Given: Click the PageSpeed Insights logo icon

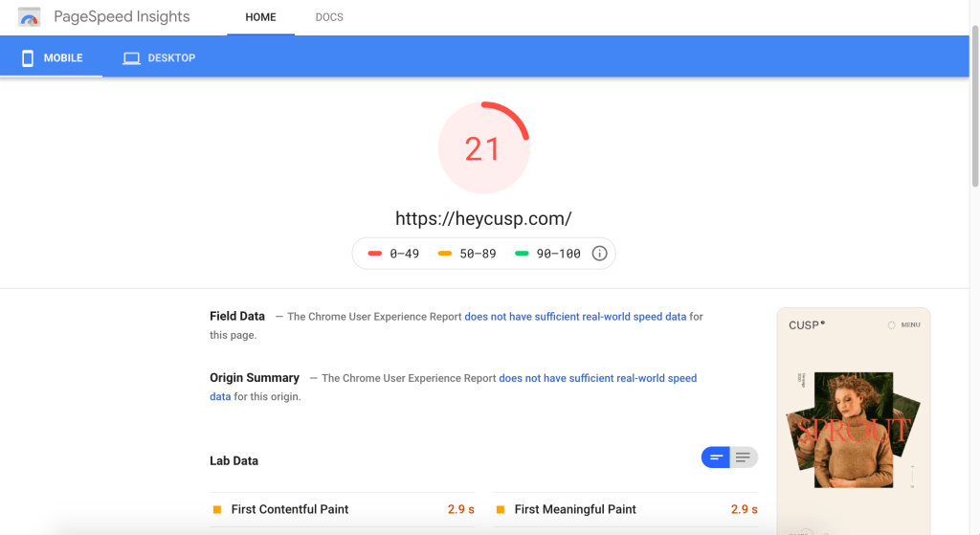Looking at the screenshot, I should tap(29, 17).
